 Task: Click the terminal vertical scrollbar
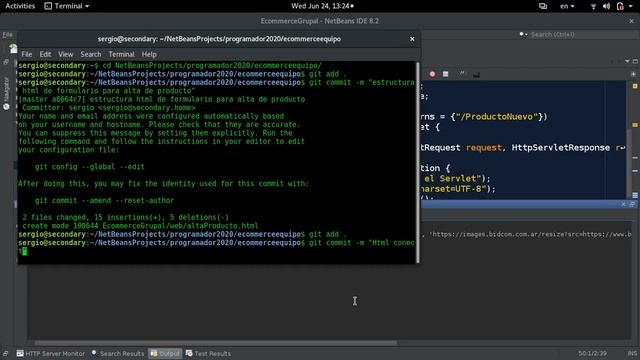[x=418, y=162]
